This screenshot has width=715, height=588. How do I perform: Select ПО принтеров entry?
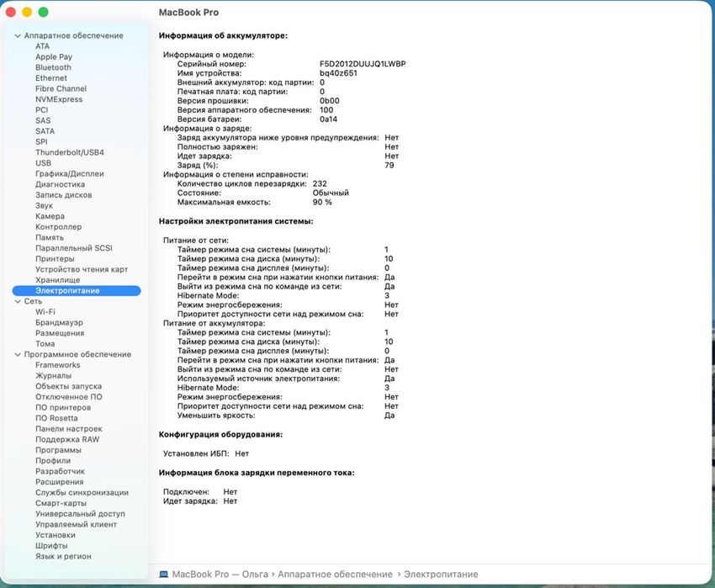pos(63,407)
